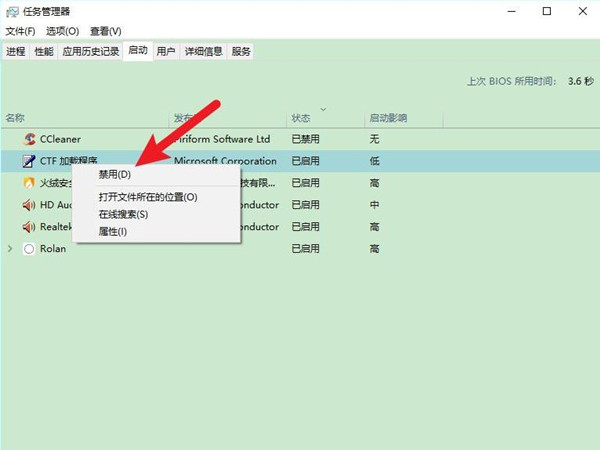Open the 文件(F) menu

click(21, 32)
